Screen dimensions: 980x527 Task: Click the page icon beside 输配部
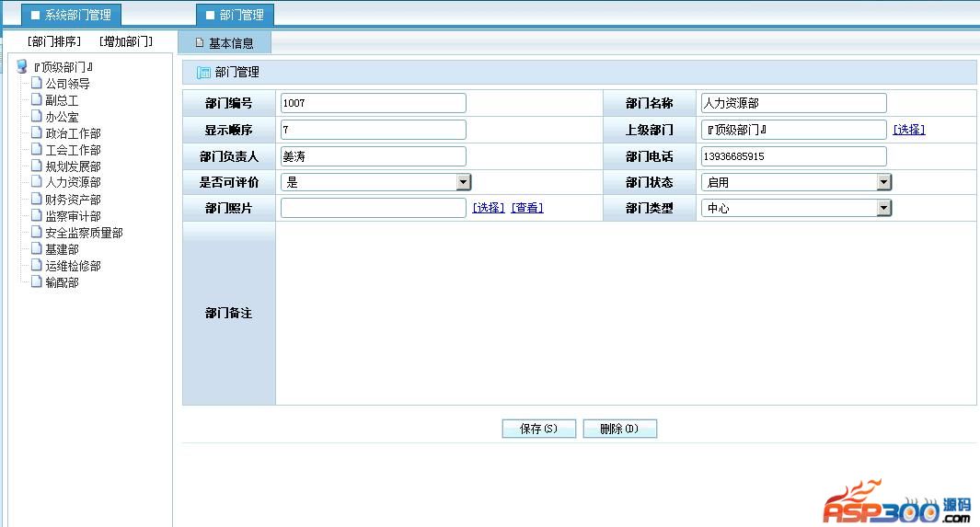coord(37,281)
